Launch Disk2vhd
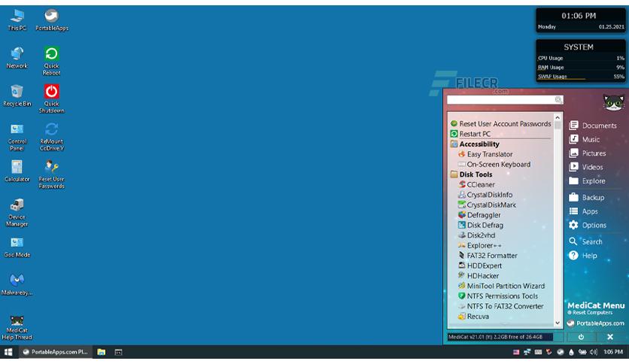 [x=476, y=235]
